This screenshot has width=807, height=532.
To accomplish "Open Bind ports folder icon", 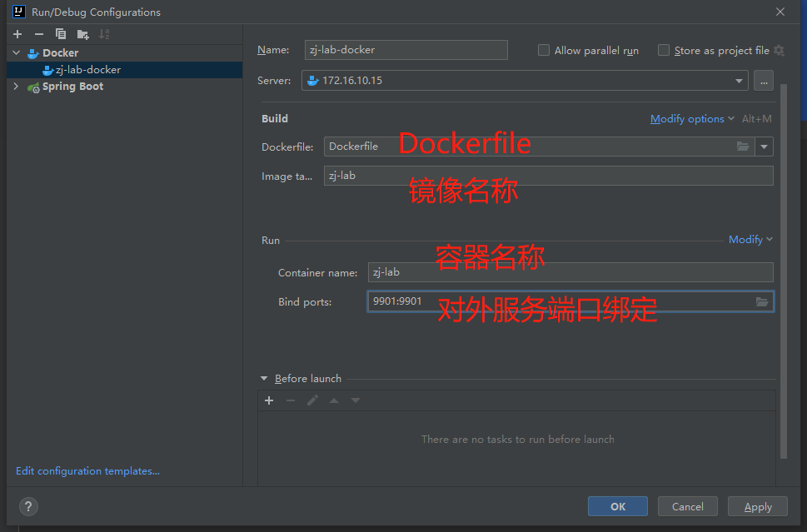I will point(762,301).
